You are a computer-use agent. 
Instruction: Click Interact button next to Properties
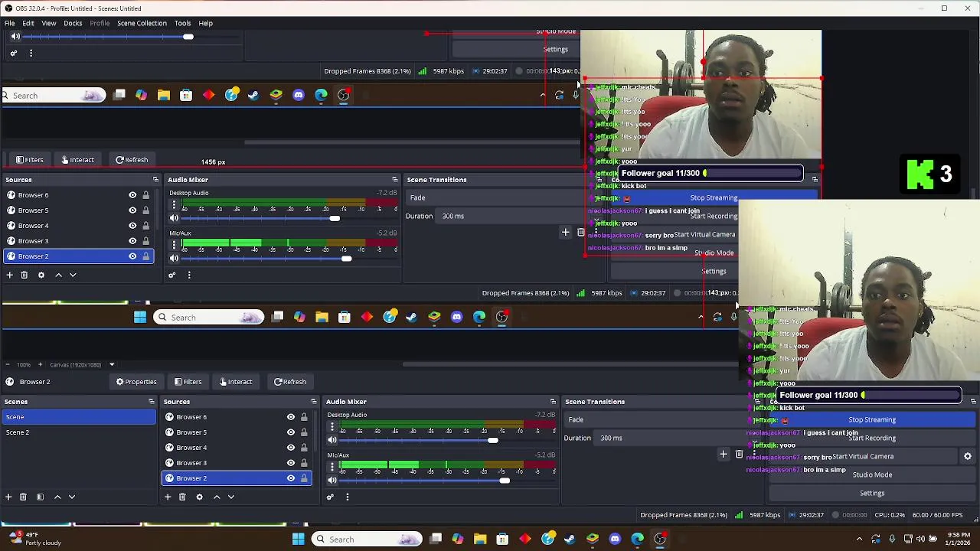[x=236, y=382]
